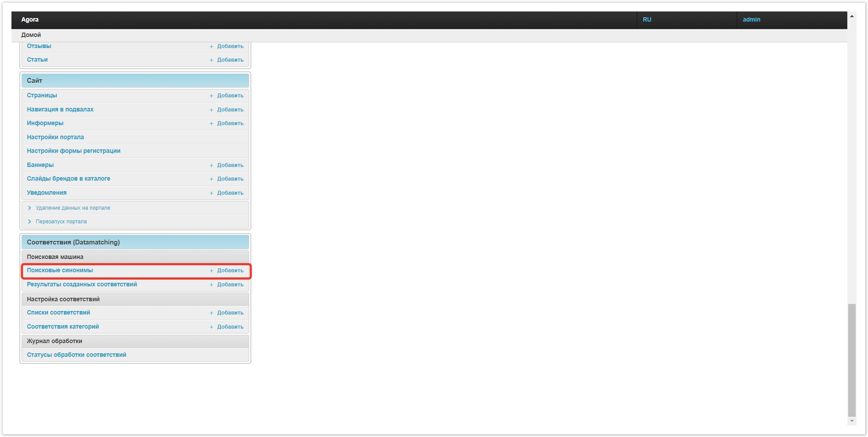Click plus icon in Поисковые синонимы row
Screen dimensions: 868x437
tap(211, 271)
